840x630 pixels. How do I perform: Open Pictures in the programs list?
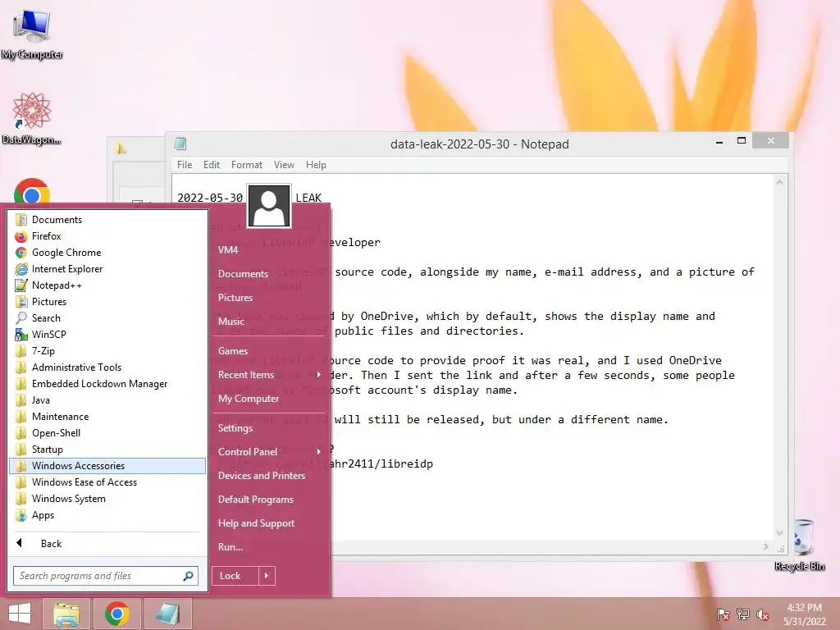coord(107,302)
